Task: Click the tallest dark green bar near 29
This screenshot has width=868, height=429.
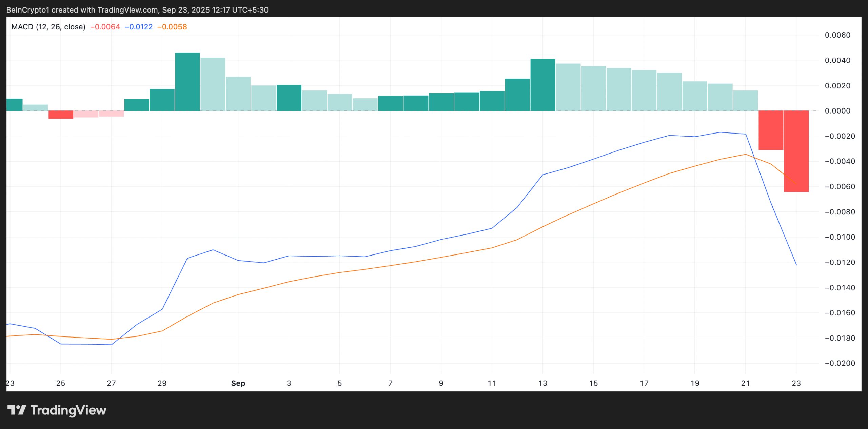Action: click(188, 82)
